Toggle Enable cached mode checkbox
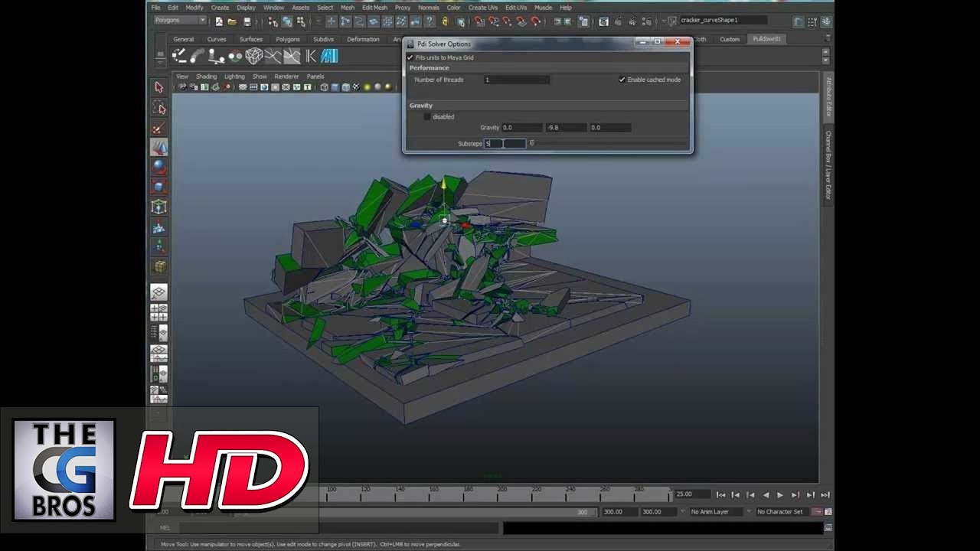 622,80
